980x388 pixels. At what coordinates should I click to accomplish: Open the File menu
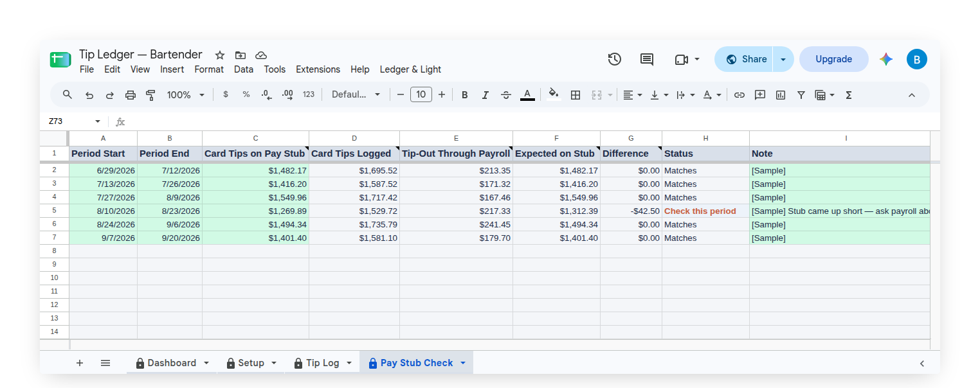(x=87, y=69)
